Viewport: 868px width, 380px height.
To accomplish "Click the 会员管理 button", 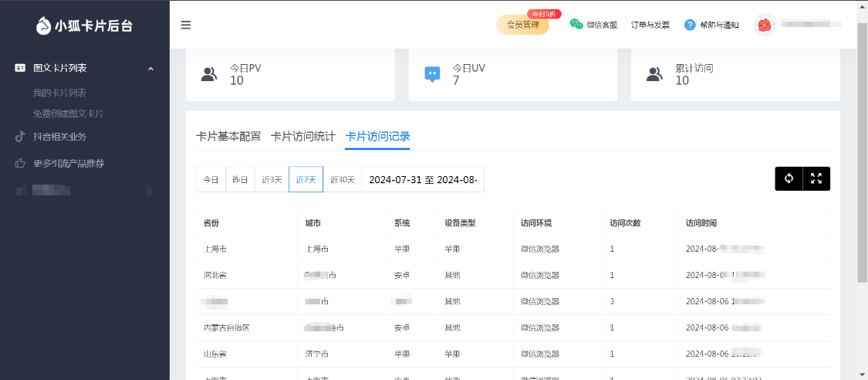I will [x=522, y=25].
